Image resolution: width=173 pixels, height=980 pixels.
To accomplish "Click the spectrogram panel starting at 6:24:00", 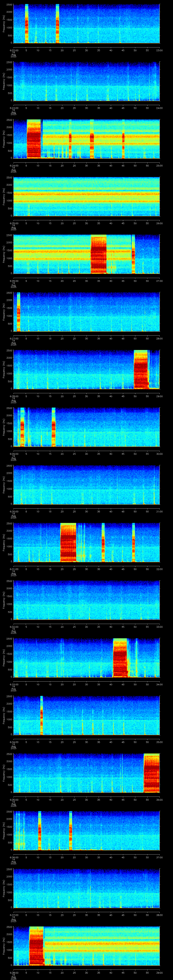I will 86,139.
